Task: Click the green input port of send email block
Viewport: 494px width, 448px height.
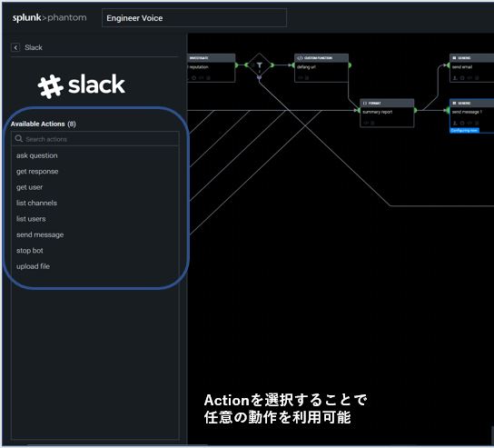Action: [x=448, y=65]
